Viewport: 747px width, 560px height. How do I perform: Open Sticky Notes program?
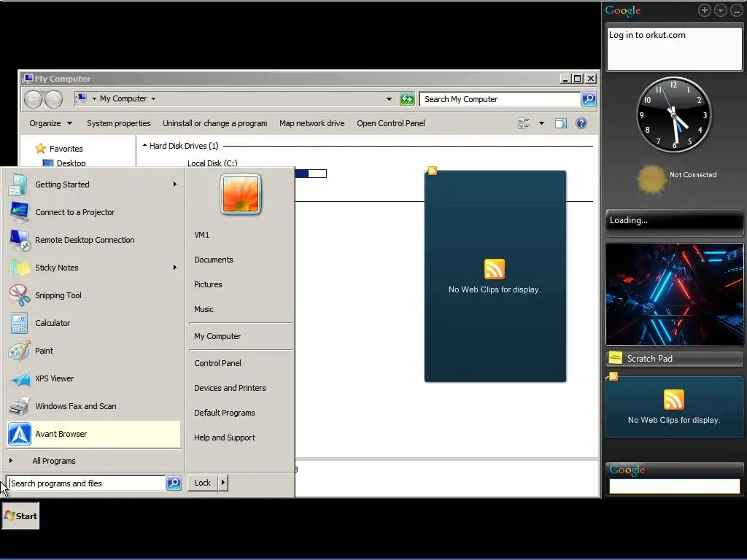click(x=93, y=267)
